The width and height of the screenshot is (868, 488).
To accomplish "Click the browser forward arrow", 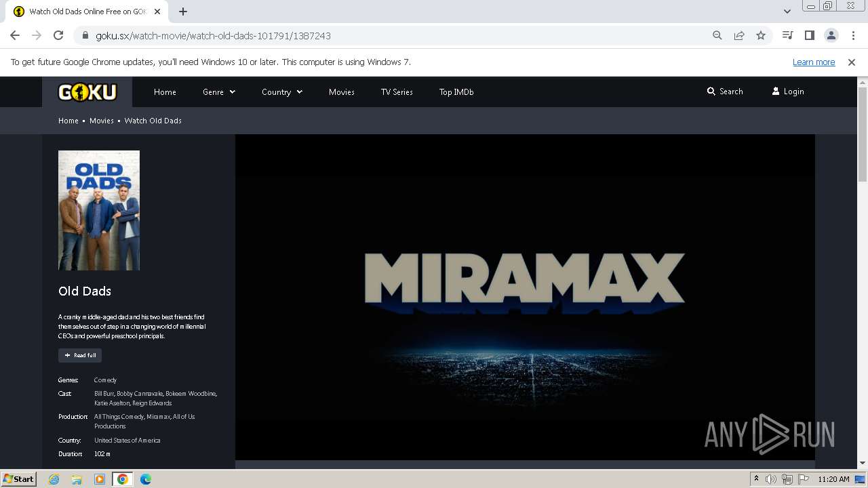I will point(37,35).
